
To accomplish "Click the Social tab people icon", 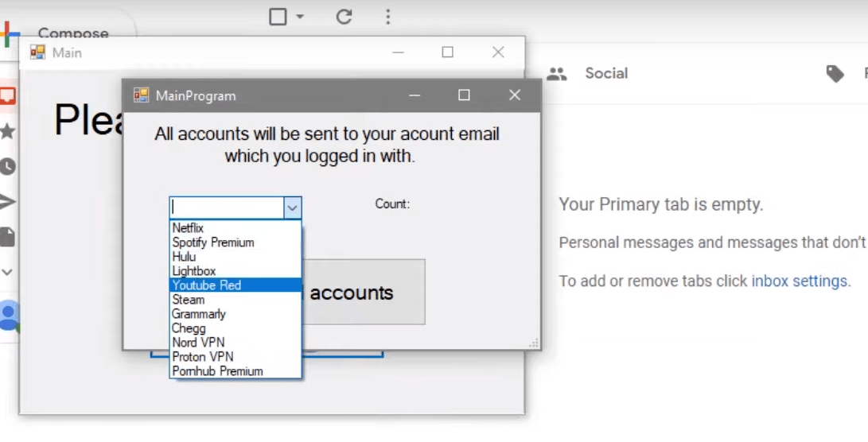I will click(x=557, y=74).
